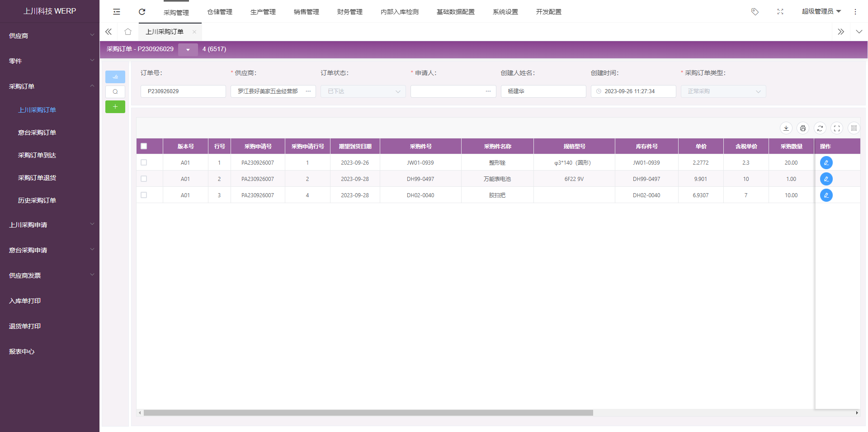Screen dimensions: 868x432
Task: Click the 订单号 input field
Action: point(183,91)
